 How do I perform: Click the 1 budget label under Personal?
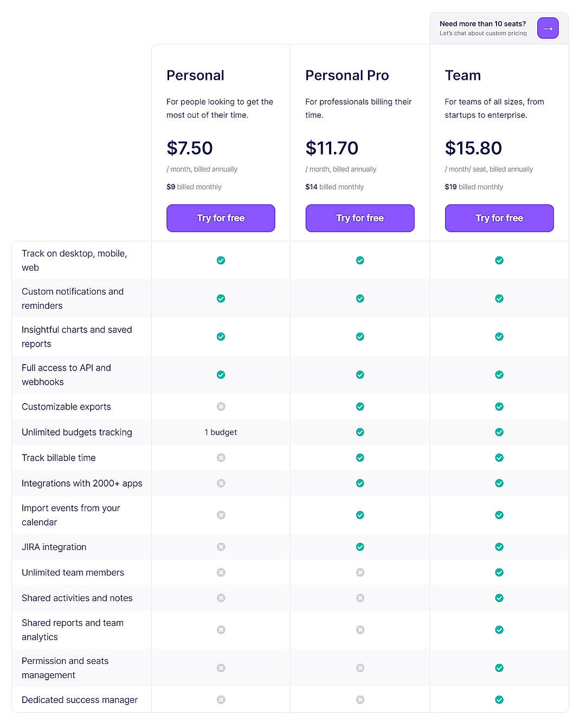pyautogui.click(x=220, y=432)
